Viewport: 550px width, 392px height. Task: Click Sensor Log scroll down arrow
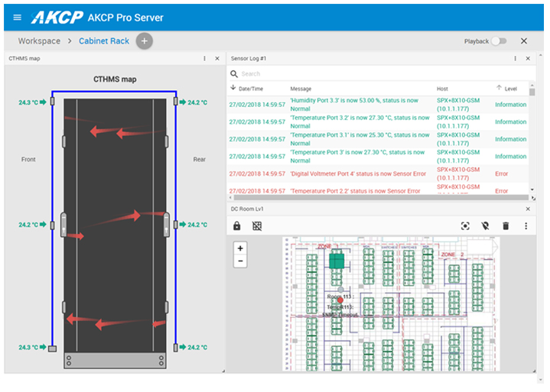(532, 190)
